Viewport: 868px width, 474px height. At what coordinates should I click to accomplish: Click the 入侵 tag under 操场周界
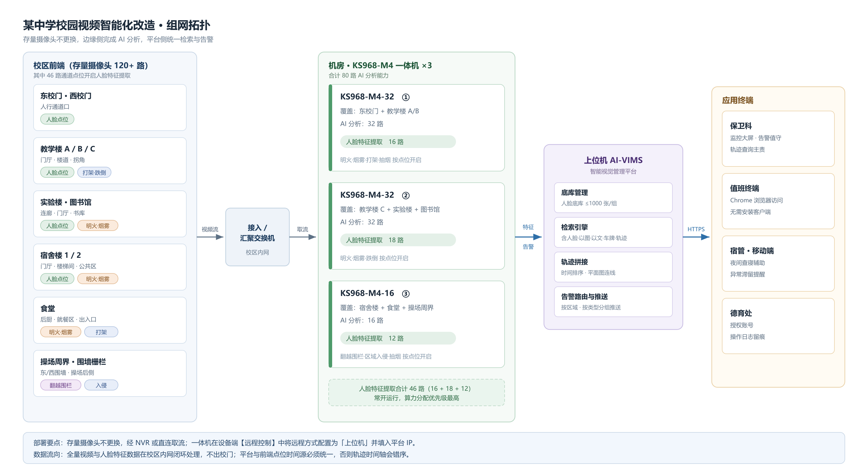point(101,385)
